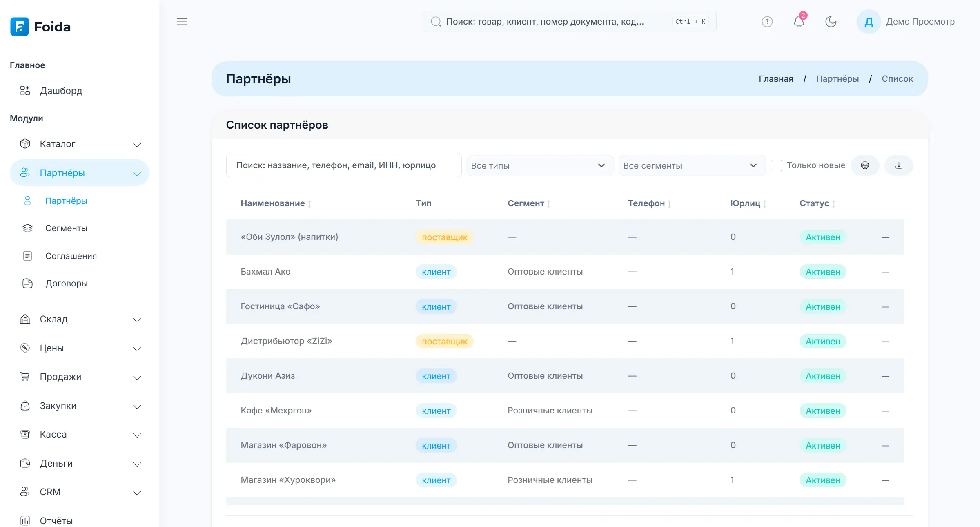Screen dimensions: 980x527
Task: Click the Foida logo
Action: pyautogui.click(x=40, y=27)
